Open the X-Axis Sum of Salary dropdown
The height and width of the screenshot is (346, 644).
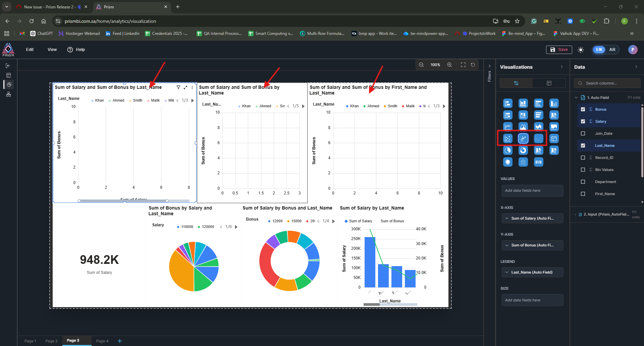tap(532, 218)
